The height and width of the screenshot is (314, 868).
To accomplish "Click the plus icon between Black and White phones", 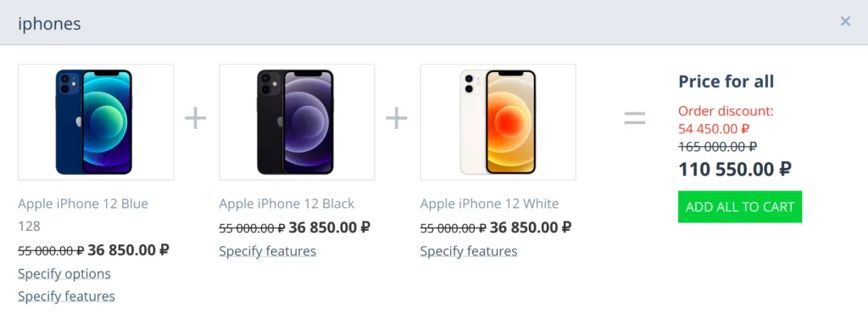I will pyautogui.click(x=397, y=119).
